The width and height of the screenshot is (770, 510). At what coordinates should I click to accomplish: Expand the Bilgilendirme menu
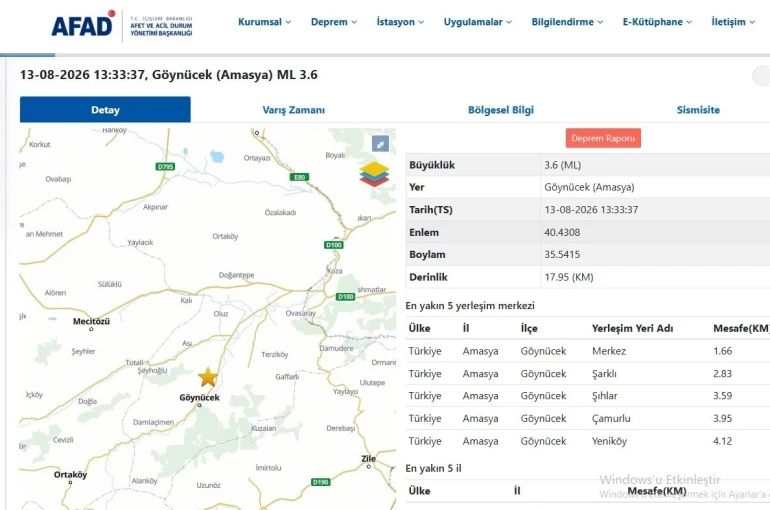(x=567, y=22)
